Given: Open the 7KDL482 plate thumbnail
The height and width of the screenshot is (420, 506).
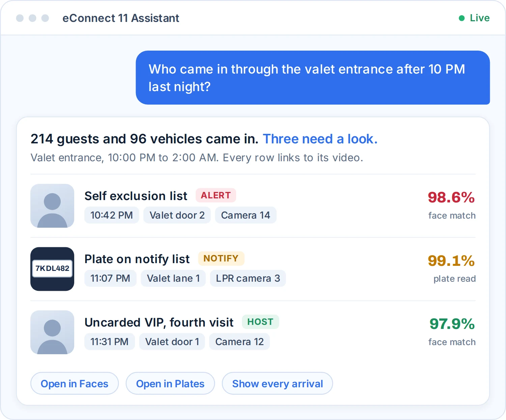Looking at the screenshot, I should pos(52,269).
